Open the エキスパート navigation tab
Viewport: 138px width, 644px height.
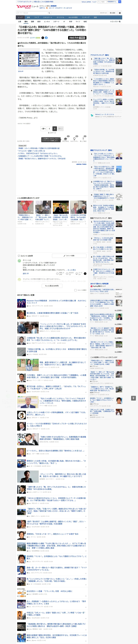[48, 17]
